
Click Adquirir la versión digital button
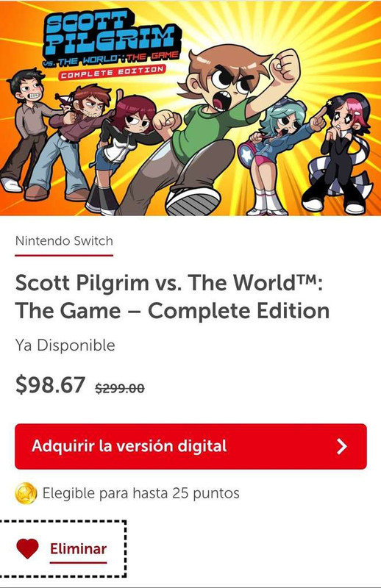[190, 446]
